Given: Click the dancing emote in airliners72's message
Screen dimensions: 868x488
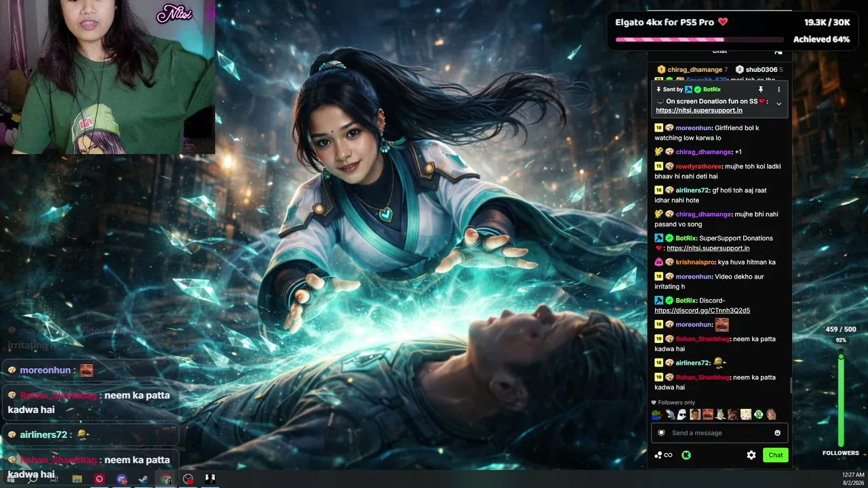Looking at the screenshot, I should point(720,363).
